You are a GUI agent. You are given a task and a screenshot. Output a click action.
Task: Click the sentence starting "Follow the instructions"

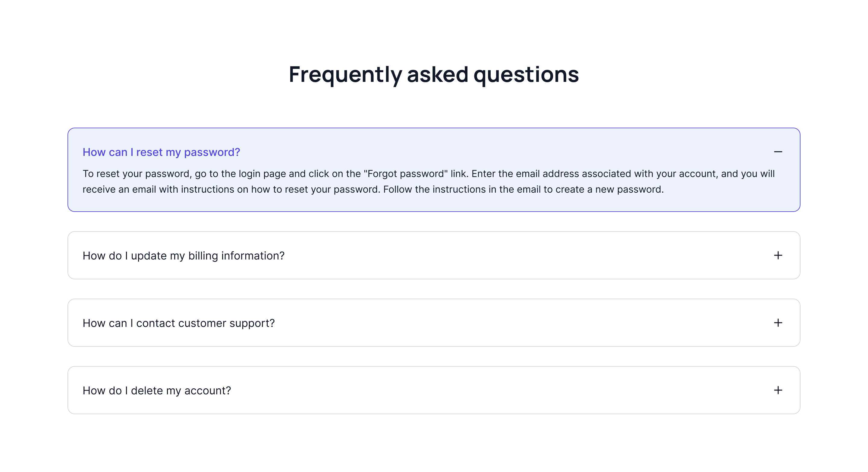523,190
